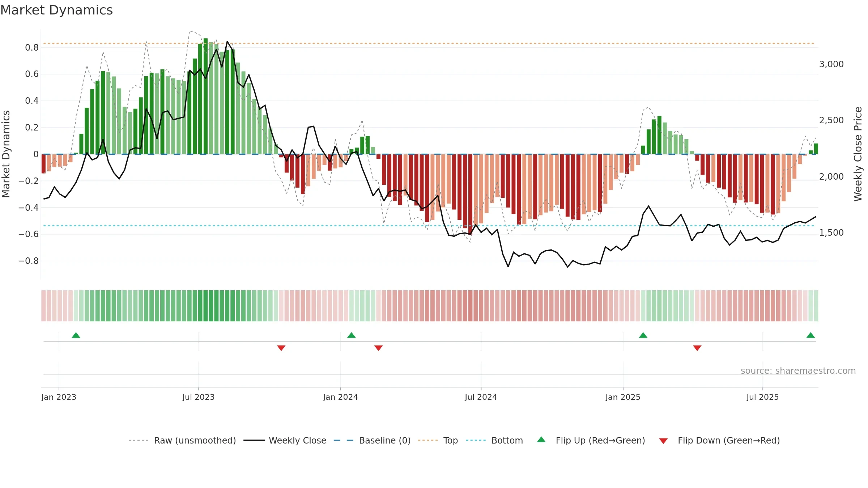Screen dimensions: 868x488
Task: Click the Raw (unsmoothed) legend entry
Action: (x=182, y=440)
